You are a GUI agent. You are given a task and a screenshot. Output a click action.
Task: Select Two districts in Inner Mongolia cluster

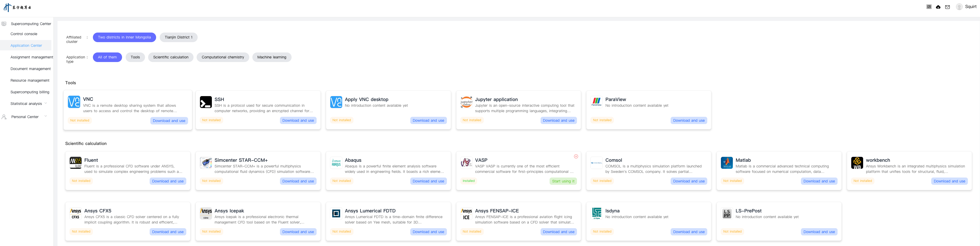click(x=124, y=37)
